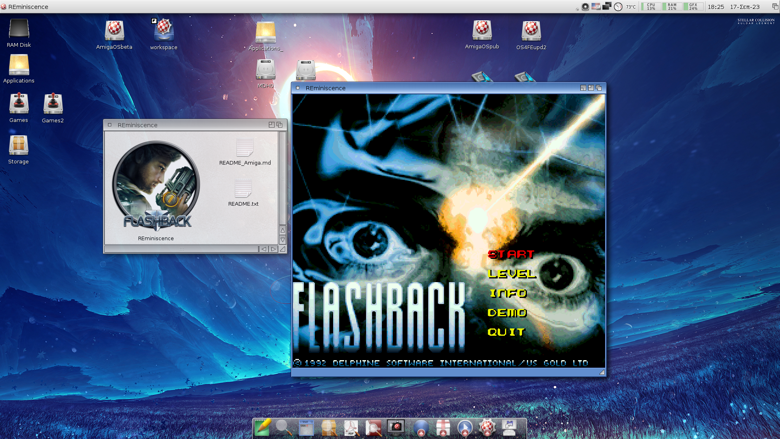This screenshot has width=780, height=439.
Task: Open the Applications drawer on the desktop
Action: point(19,67)
